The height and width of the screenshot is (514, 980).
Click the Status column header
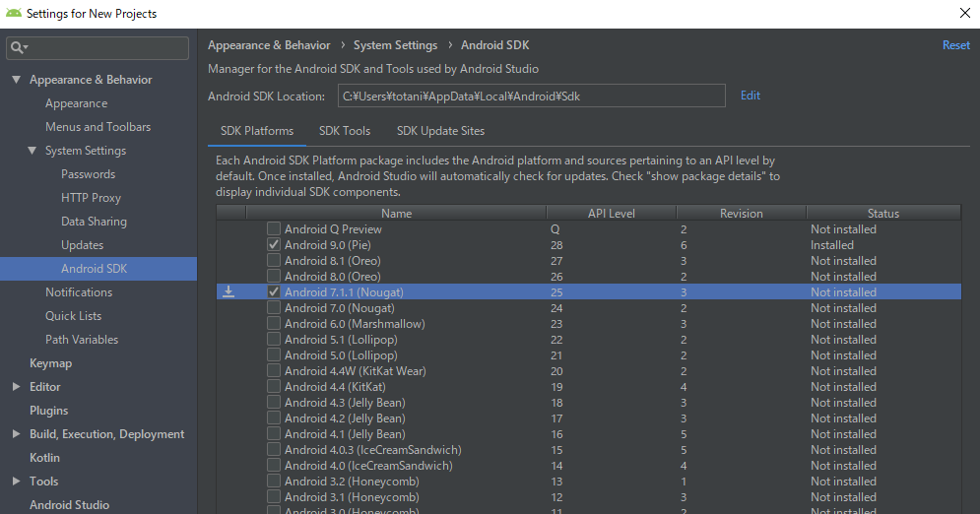tap(883, 213)
